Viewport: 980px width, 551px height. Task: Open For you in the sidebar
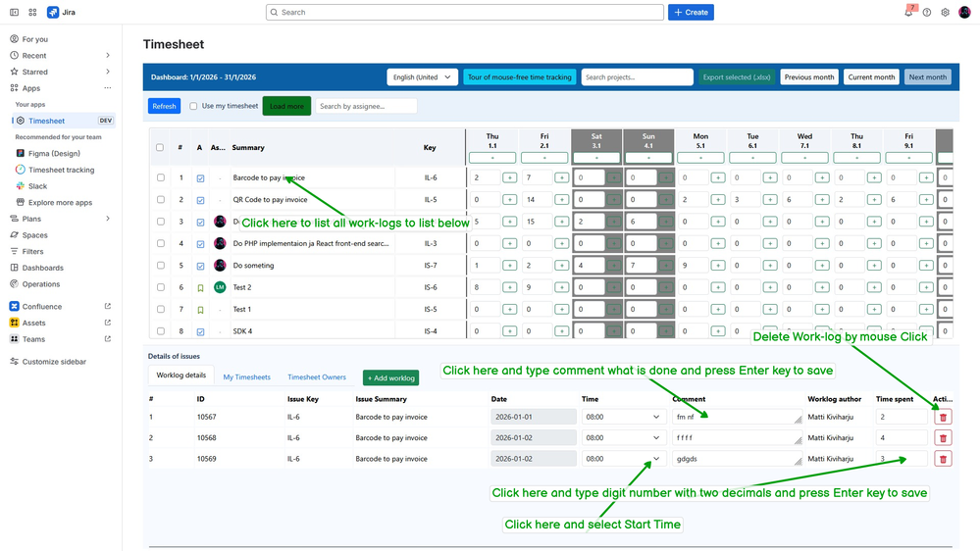tap(35, 39)
